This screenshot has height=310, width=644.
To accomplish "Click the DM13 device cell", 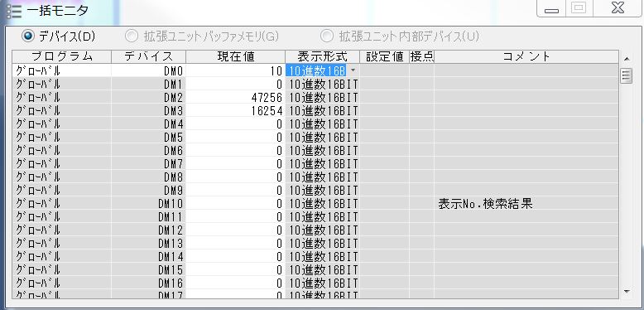I will click(x=149, y=244).
